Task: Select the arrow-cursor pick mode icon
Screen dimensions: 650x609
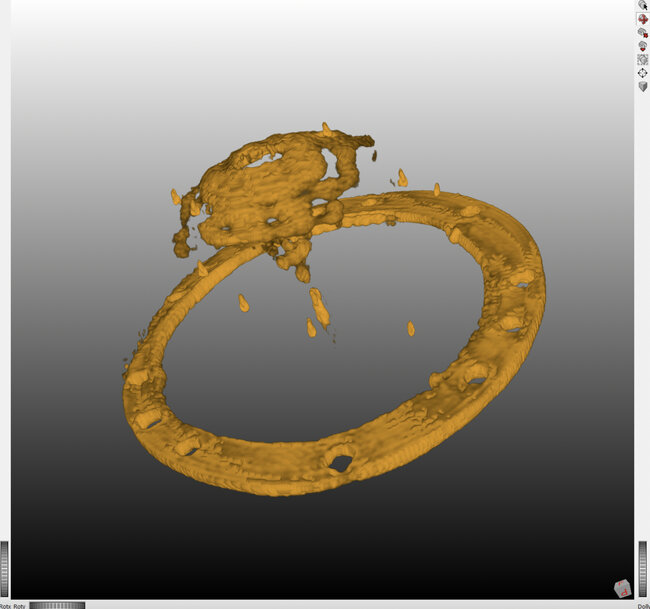Action: click(643, 5)
